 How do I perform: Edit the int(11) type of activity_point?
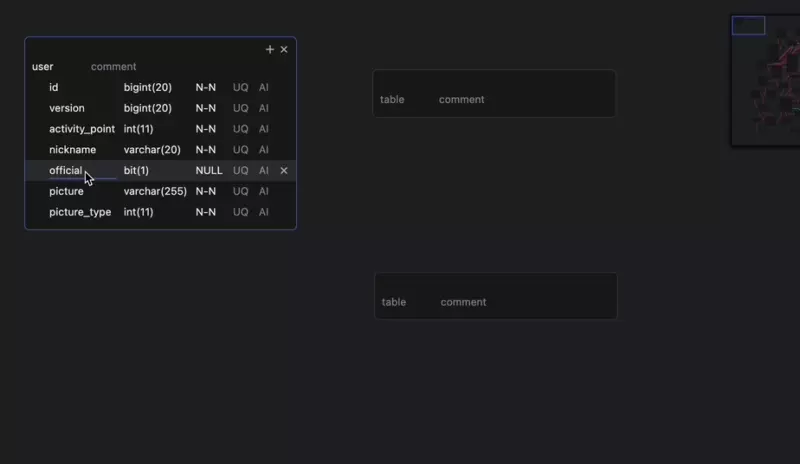pyautogui.click(x=138, y=129)
